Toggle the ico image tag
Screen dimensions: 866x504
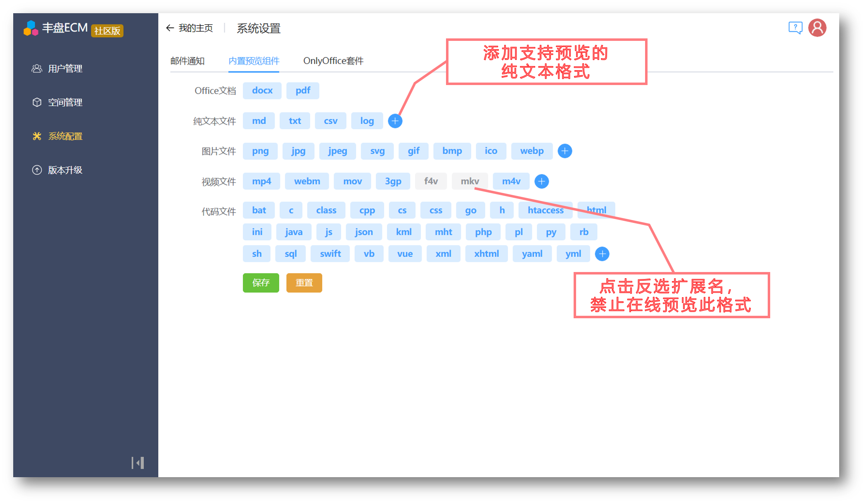point(491,151)
